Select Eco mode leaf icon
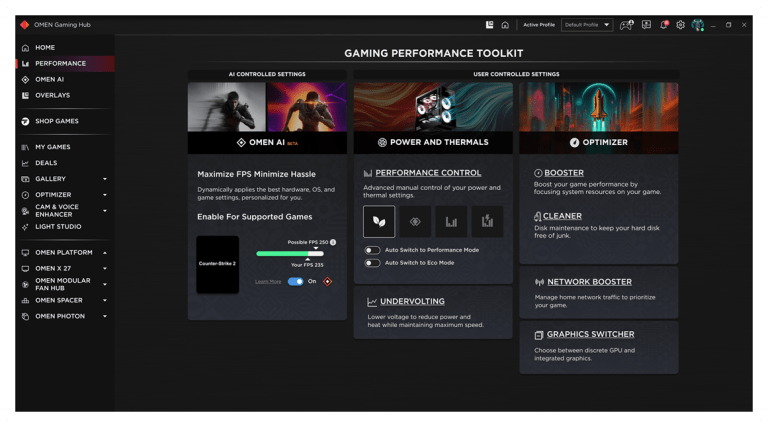This screenshot has width=768, height=427. (379, 221)
